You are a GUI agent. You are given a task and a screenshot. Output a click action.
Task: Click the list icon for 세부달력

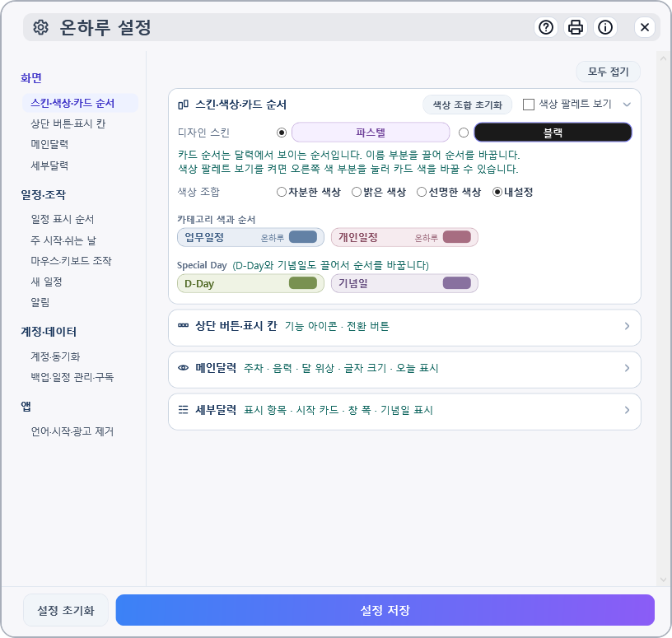tap(183, 410)
